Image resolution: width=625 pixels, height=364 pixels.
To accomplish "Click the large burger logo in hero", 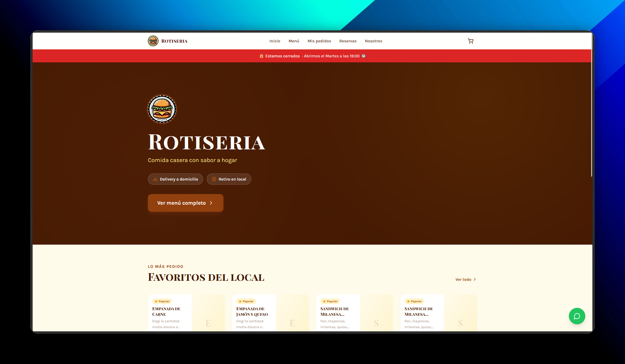I will tap(162, 109).
